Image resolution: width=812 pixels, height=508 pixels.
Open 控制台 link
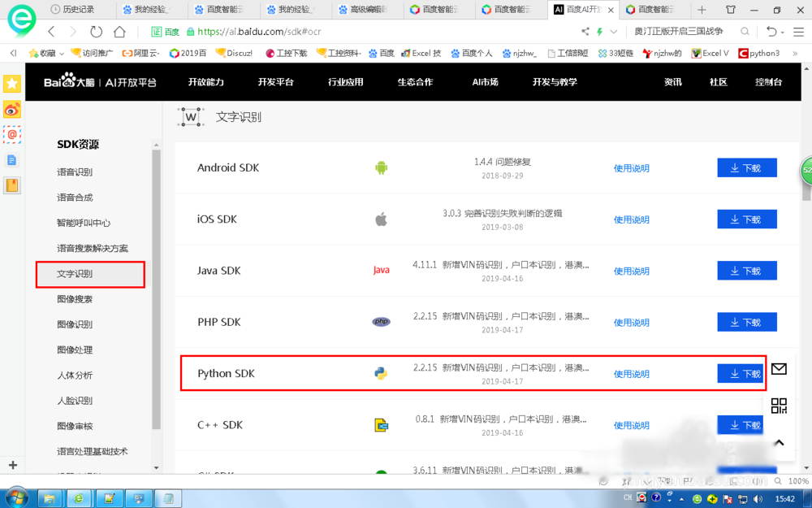(x=768, y=82)
